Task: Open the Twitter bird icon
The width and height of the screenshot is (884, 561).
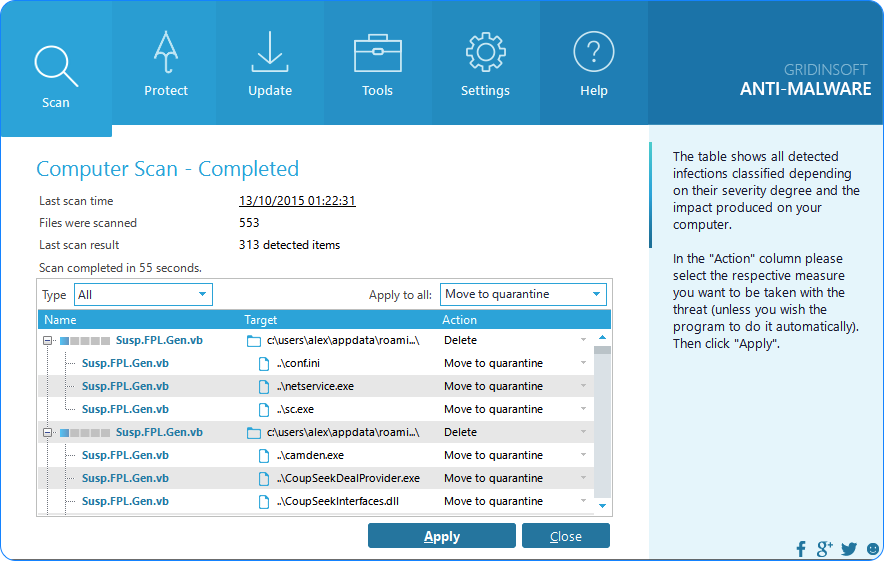Action: (x=849, y=548)
